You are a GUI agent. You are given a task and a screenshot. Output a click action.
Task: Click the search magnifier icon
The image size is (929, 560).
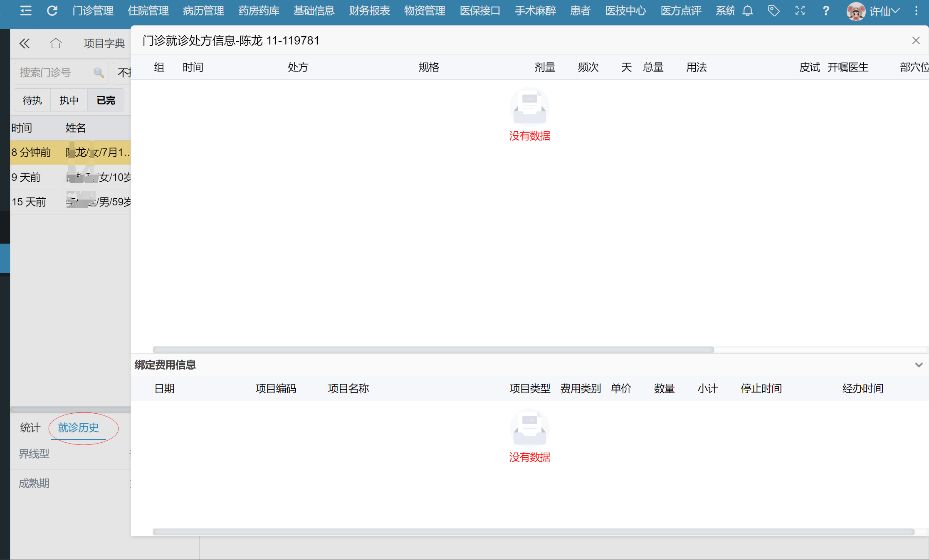[x=99, y=73]
